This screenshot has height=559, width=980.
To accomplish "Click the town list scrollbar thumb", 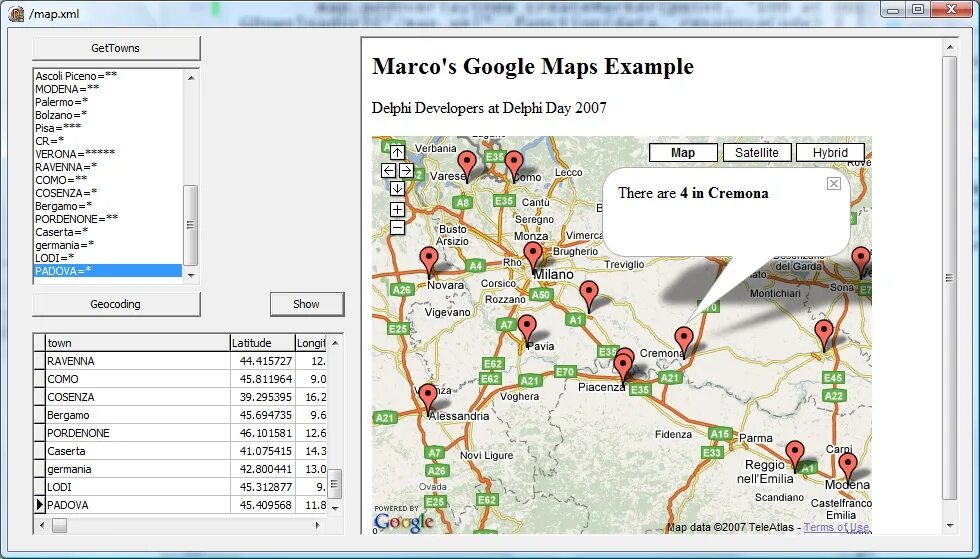I will coord(191,225).
